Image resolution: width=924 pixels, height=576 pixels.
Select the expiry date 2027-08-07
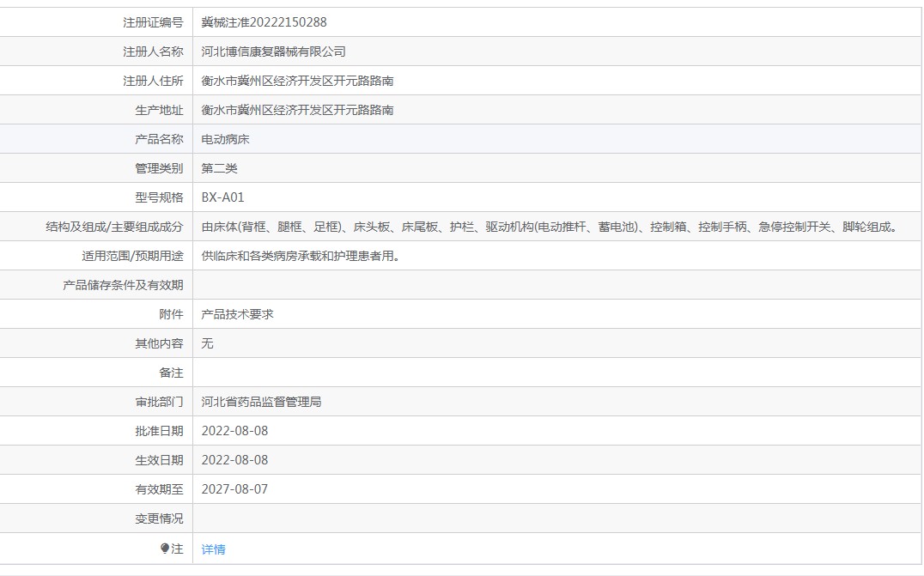234,489
